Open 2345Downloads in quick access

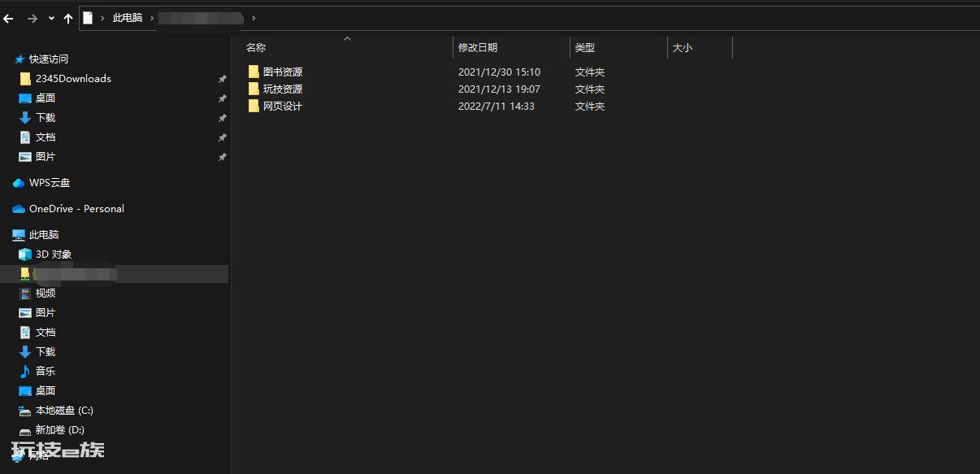[73, 78]
